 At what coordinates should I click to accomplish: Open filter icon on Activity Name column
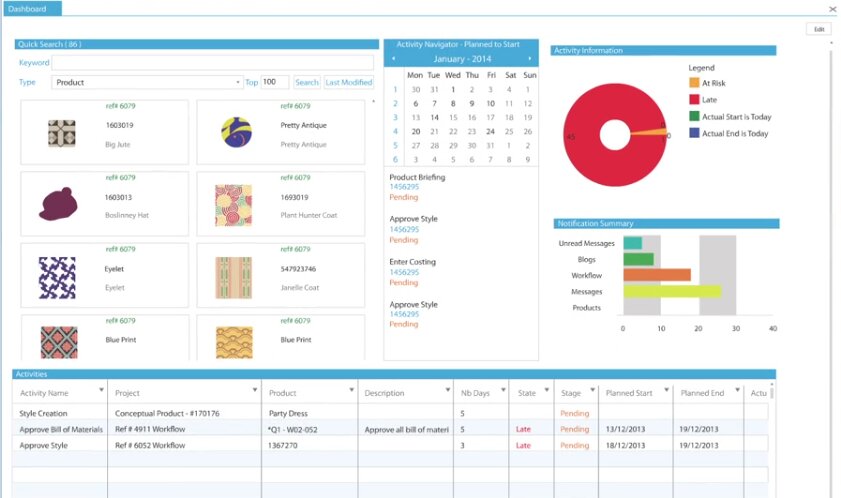[x=102, y=391]
